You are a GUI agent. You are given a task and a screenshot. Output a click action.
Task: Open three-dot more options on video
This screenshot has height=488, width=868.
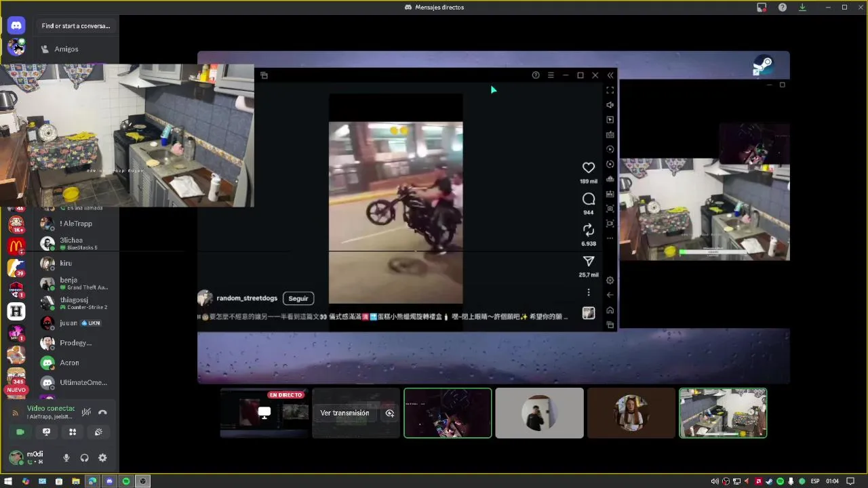(x=589, y=293)
